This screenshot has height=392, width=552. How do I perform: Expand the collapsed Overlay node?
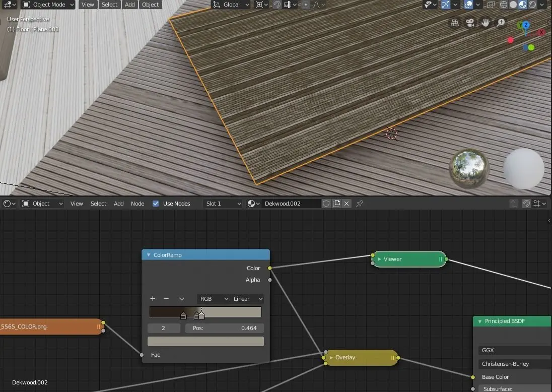331,357
